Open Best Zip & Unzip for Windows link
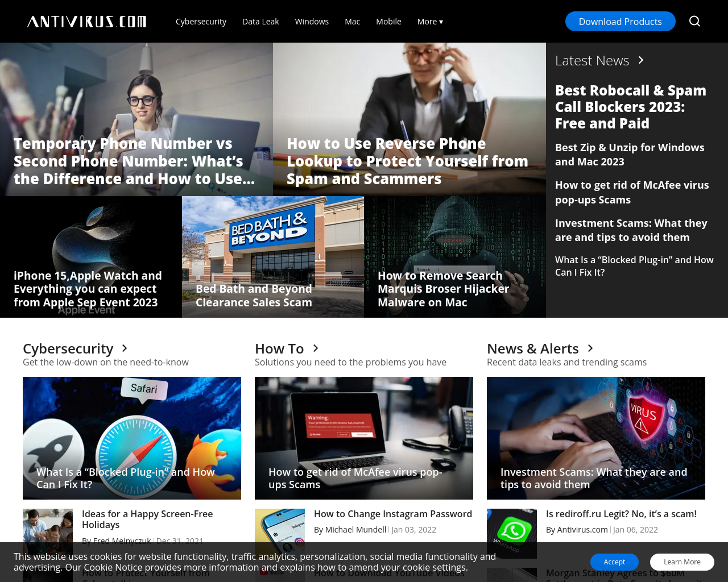This screenshot has height=582, width=728. tap(630, 155)
